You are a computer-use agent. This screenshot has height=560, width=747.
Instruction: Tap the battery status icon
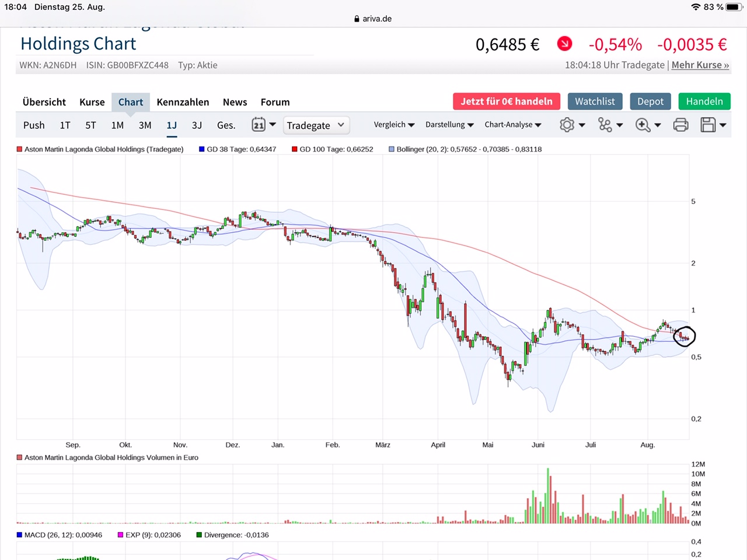click(x=733, y=7)
